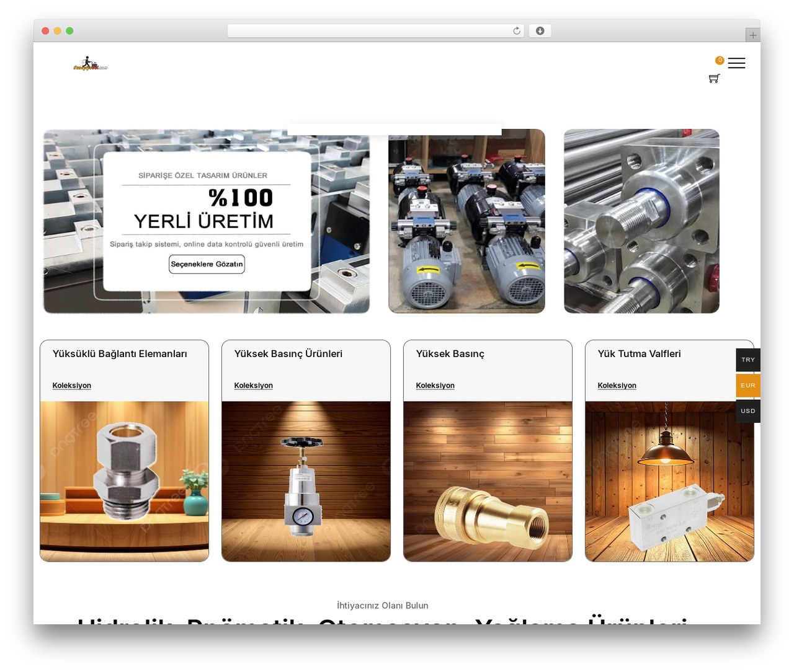Open Koleksiyon link under Yüksek Basınç Ürünleri
The image size is (794, 672).
coord(254,386)
